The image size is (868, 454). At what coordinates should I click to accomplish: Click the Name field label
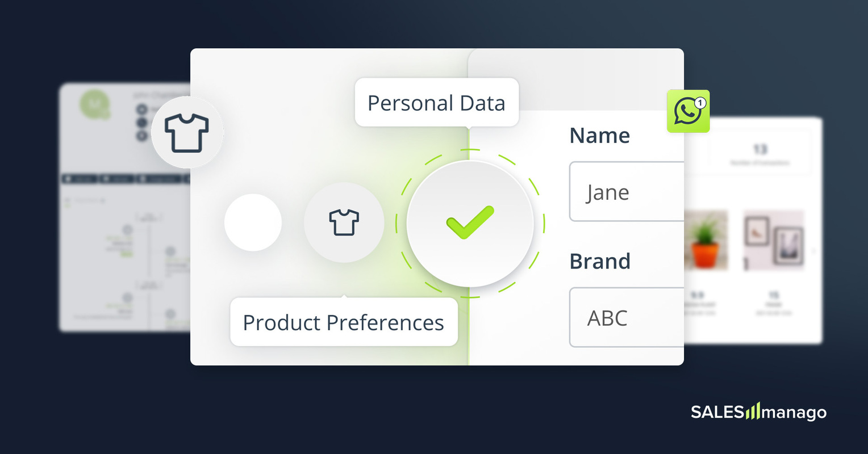coord(599,136)
